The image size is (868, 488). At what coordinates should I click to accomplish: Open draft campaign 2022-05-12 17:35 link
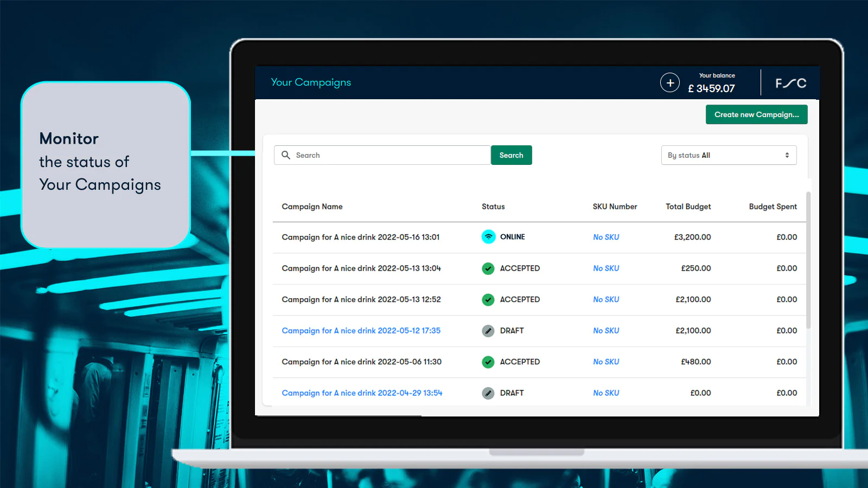(x=361, y=331)
